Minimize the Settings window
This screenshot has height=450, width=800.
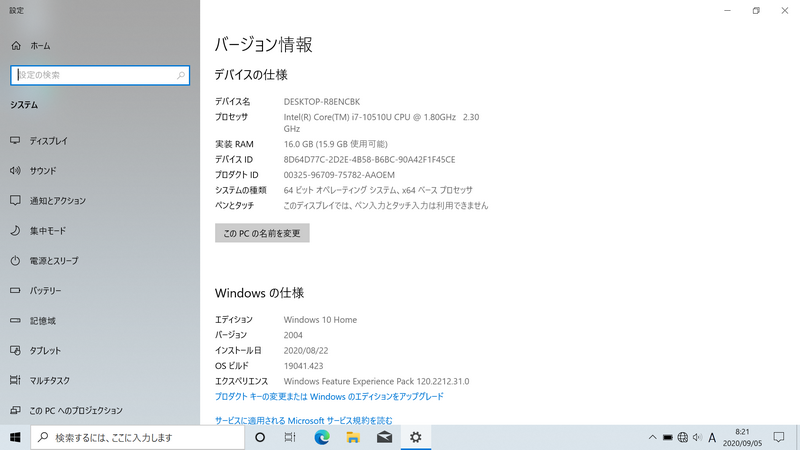click(728, 11)
